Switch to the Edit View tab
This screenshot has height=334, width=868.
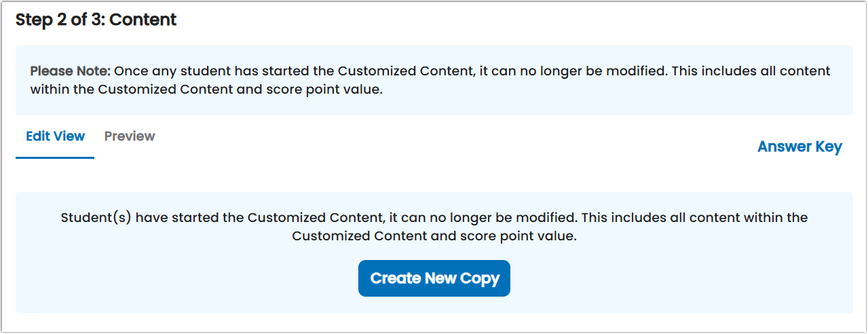click(55, 136)
